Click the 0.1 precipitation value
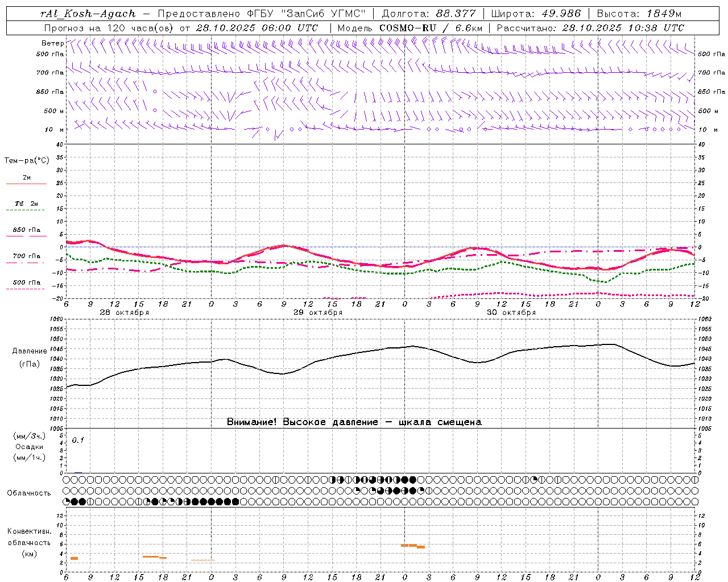Viewport: 728px width, 582px height. click(78, 440)
